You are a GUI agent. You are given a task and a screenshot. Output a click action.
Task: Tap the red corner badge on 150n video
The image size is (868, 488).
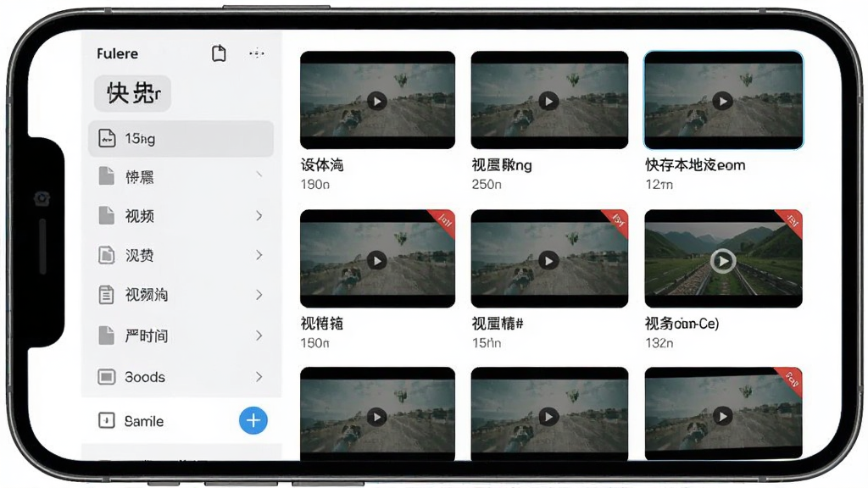coord(443,222)
